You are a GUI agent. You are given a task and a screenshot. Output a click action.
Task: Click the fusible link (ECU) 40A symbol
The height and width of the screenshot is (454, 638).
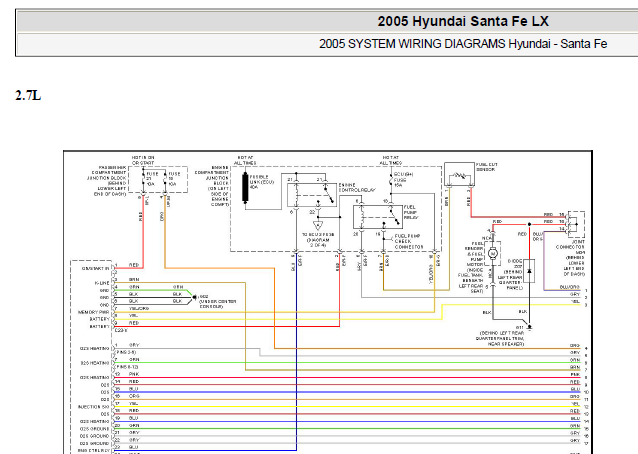245,188
